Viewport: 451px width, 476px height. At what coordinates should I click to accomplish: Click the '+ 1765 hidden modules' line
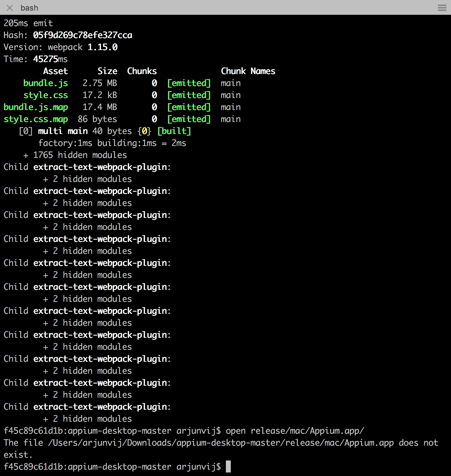tap(75, 155)
